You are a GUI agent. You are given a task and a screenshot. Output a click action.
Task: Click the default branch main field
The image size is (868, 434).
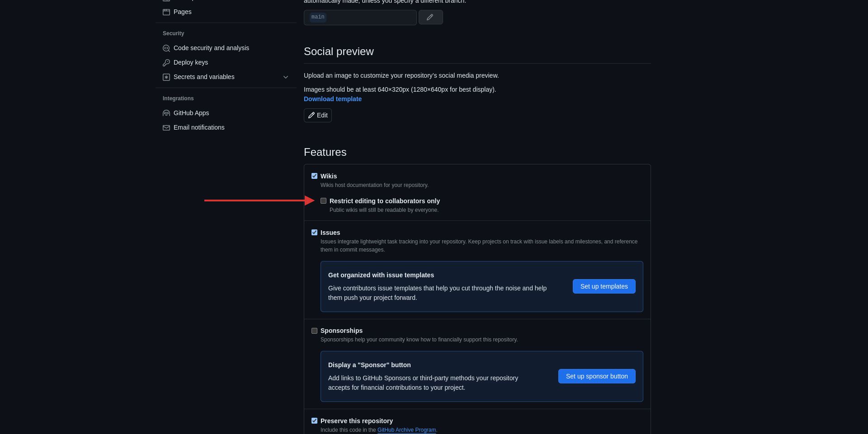[360, 17]
